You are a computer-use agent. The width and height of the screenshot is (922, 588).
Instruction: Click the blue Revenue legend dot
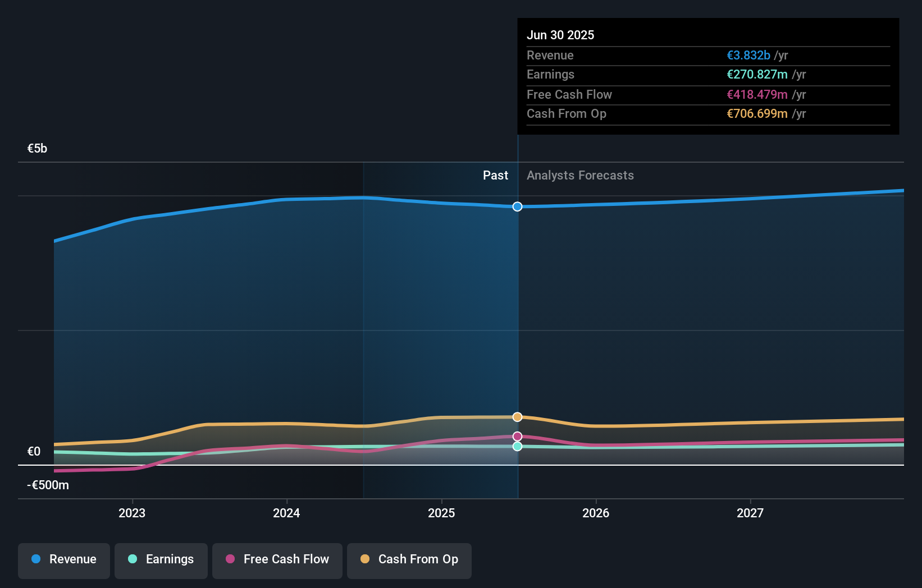(35, 559)
